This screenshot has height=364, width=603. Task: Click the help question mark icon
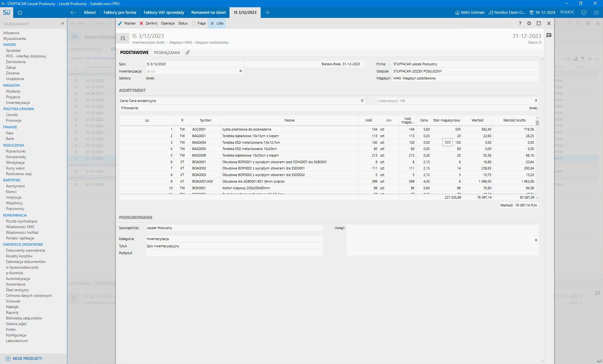pos(520,23)
